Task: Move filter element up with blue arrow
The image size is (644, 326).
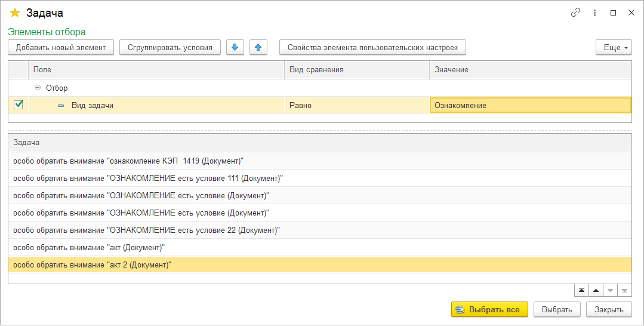Action: (x=258, y=48)
